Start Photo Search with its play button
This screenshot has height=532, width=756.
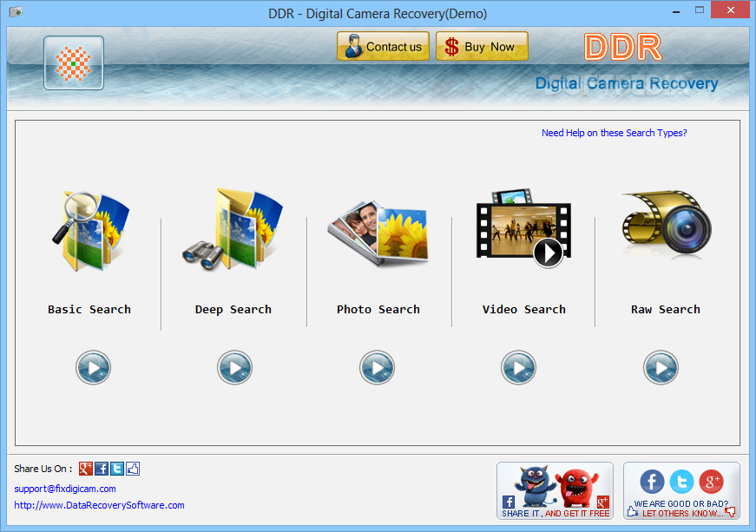[x=377, y=367]
